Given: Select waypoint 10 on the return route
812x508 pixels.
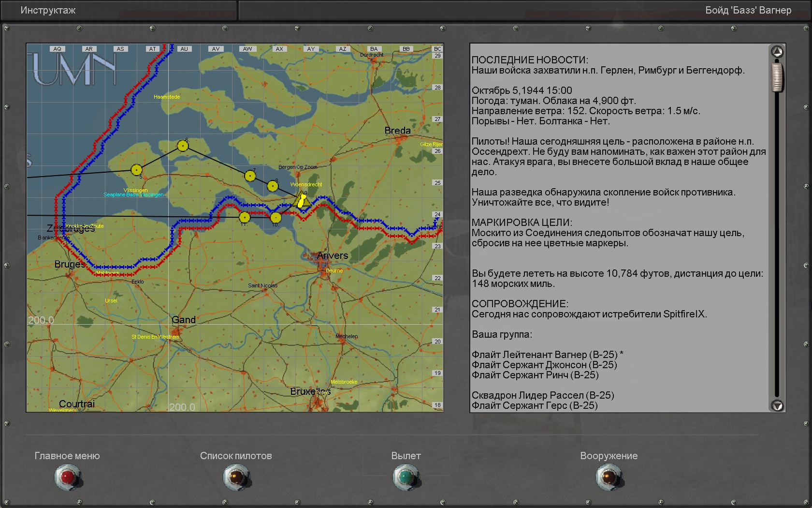Looking at the screenshot, I should 275,218.
